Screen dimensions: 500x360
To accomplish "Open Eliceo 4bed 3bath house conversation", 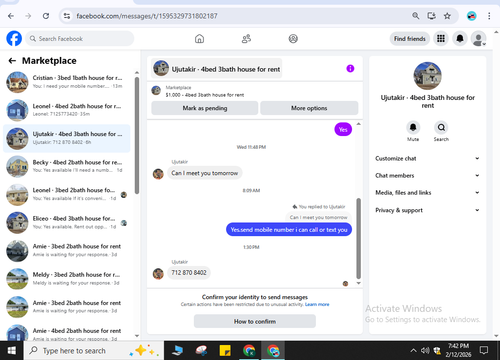I will pos(67,223).
